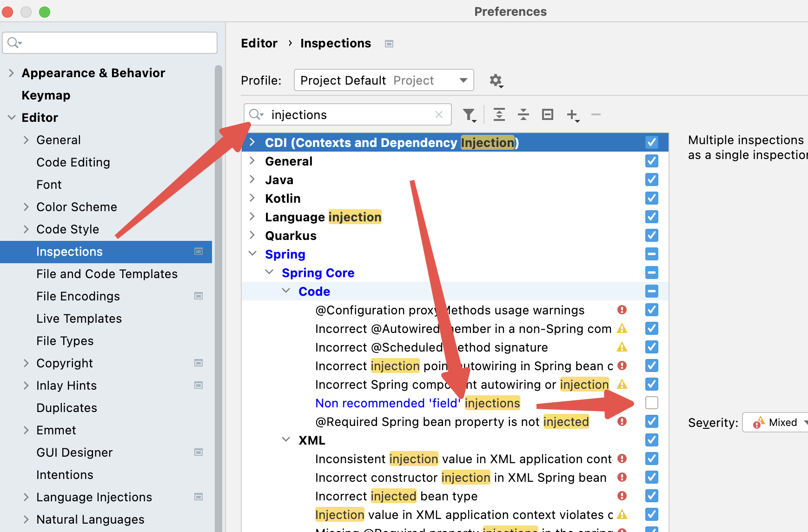The image size is (808, 532).
Task: Toggle the Java inspections checkbox
Action: 652,180
